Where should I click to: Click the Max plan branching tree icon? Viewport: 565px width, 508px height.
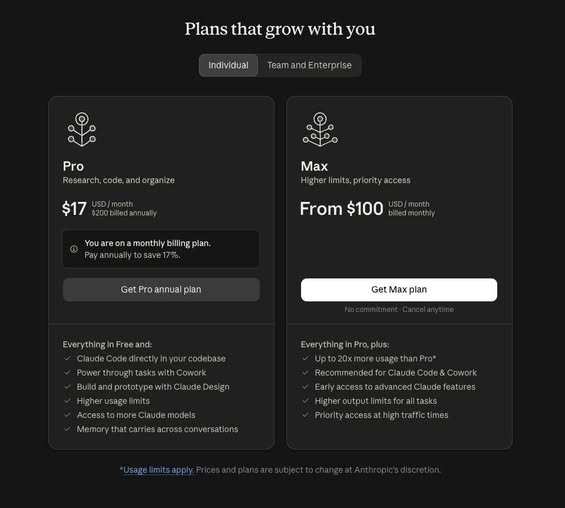click(x=320, y=129)
